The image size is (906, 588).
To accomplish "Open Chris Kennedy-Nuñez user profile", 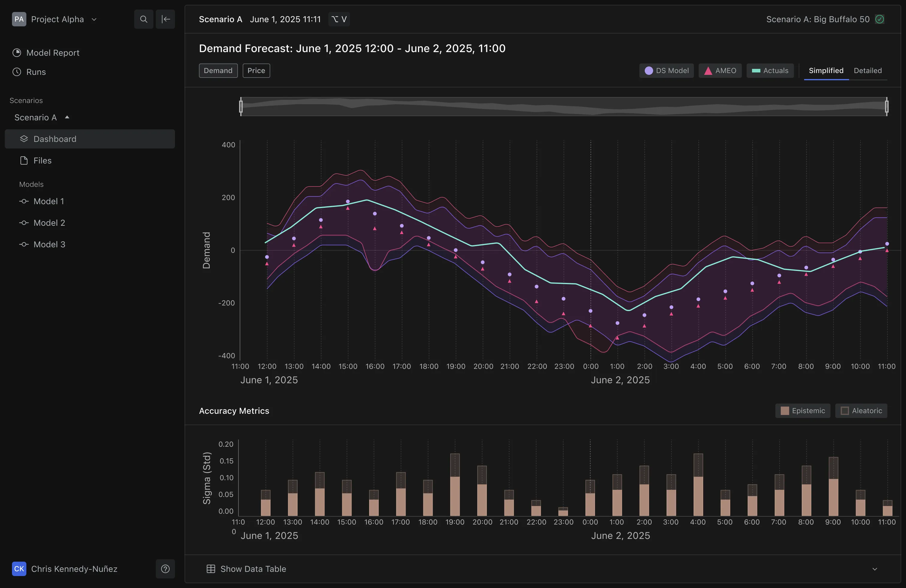I will click(x=74, y=569).
